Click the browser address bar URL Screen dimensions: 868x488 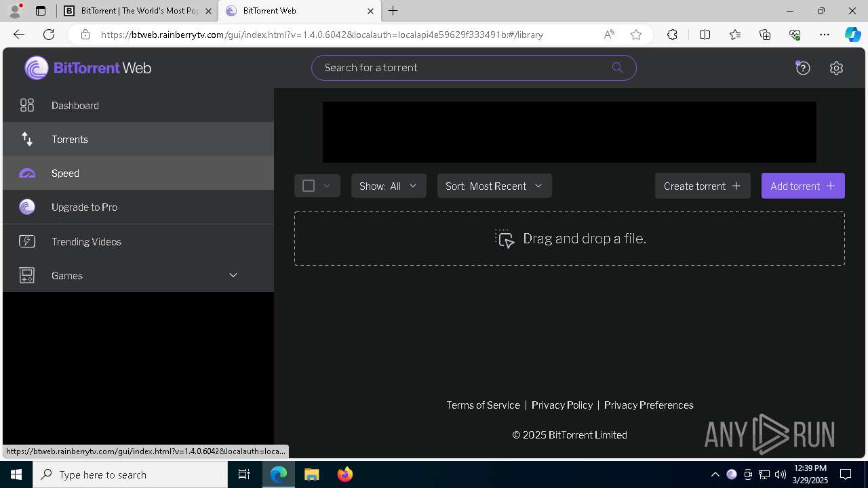(x=322, y=35)
